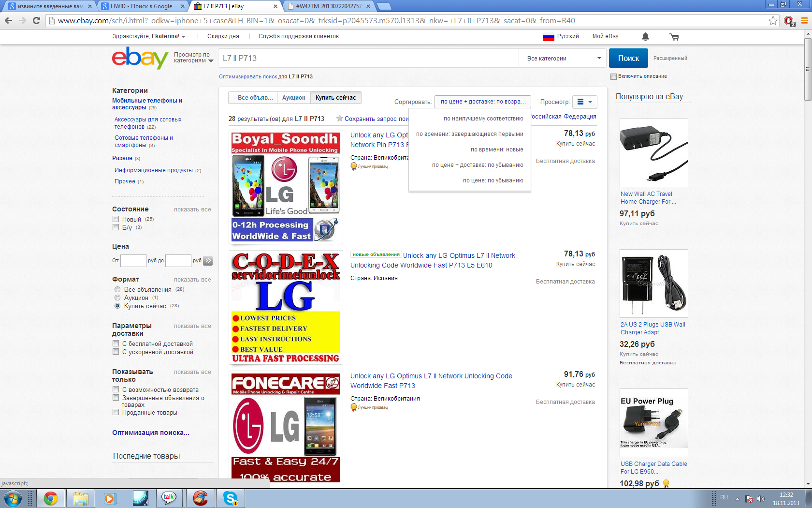This screenshot has height=508, width=812.
Task: Select 'по времени: завершающиеся первыми' option
Action: click(x=470, y=134)
